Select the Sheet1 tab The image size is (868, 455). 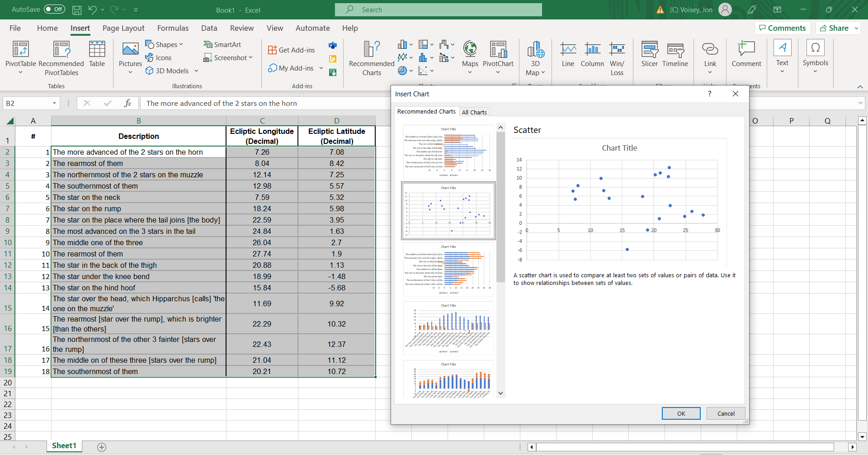64,446
